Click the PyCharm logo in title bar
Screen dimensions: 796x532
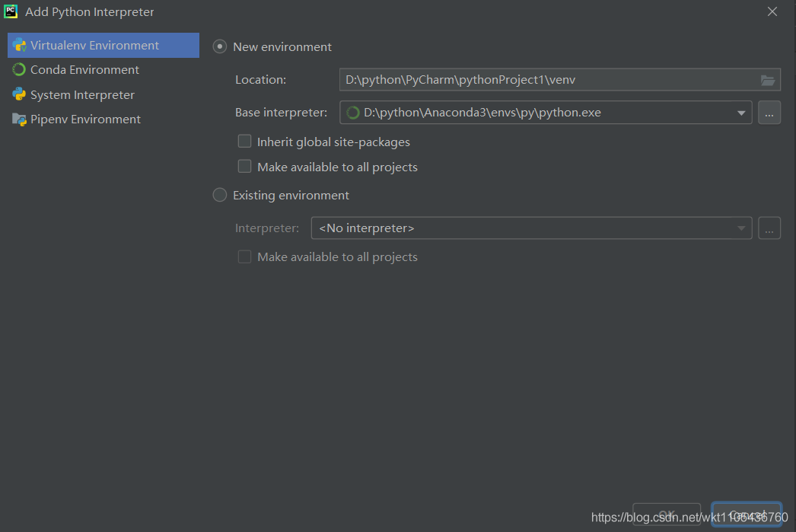(11, 11)
